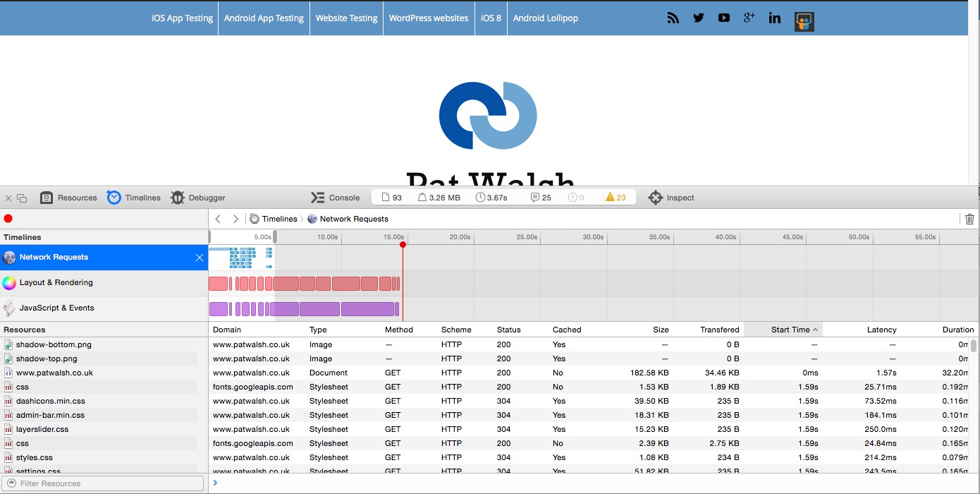The image size is (980, 494).
Task: Reverse sort on Start Time column
Action: 783,330
